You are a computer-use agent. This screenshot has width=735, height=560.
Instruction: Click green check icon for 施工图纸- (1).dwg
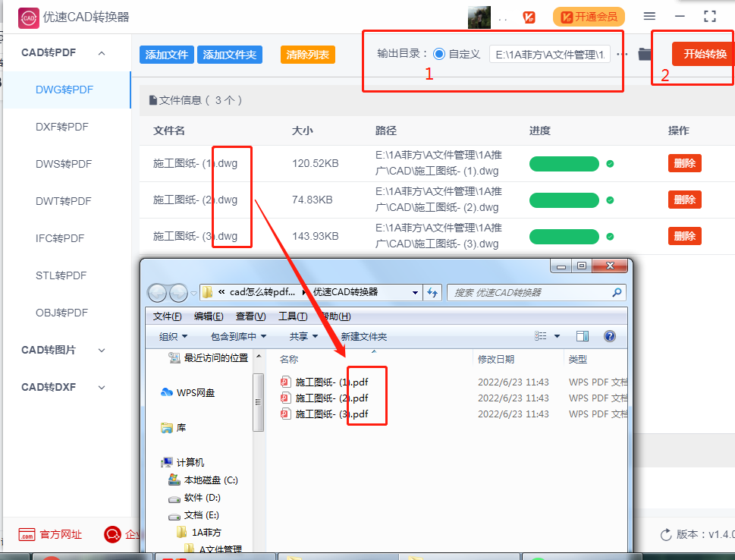[x=610, y=164]
